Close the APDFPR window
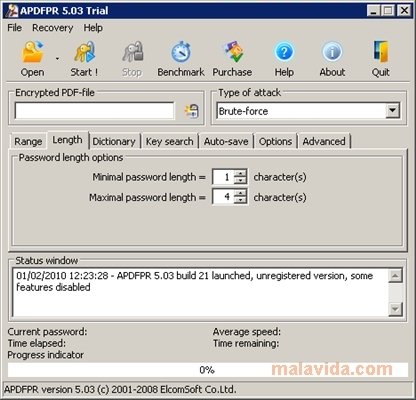 pyautogui.click(x=404, y=11)
